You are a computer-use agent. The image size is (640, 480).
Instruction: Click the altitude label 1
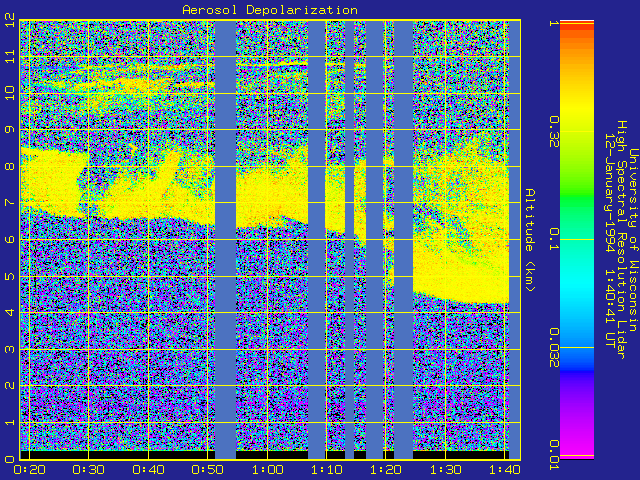[x=10, y=422]
